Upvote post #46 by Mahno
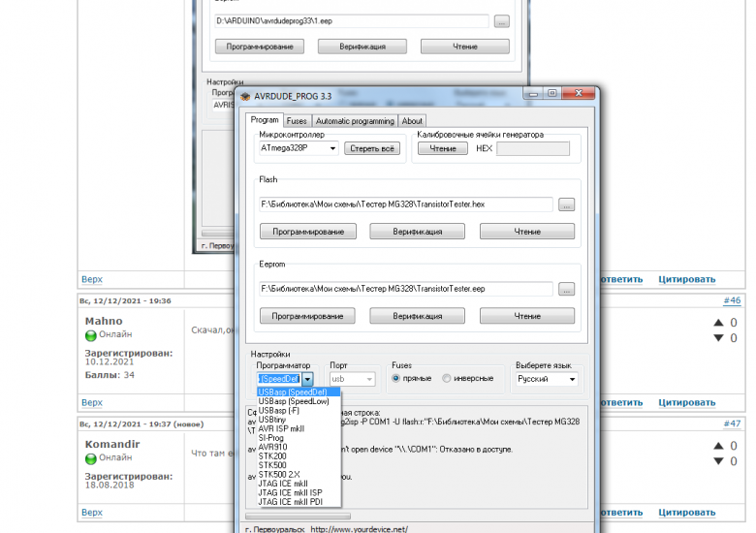 point(718,323)
